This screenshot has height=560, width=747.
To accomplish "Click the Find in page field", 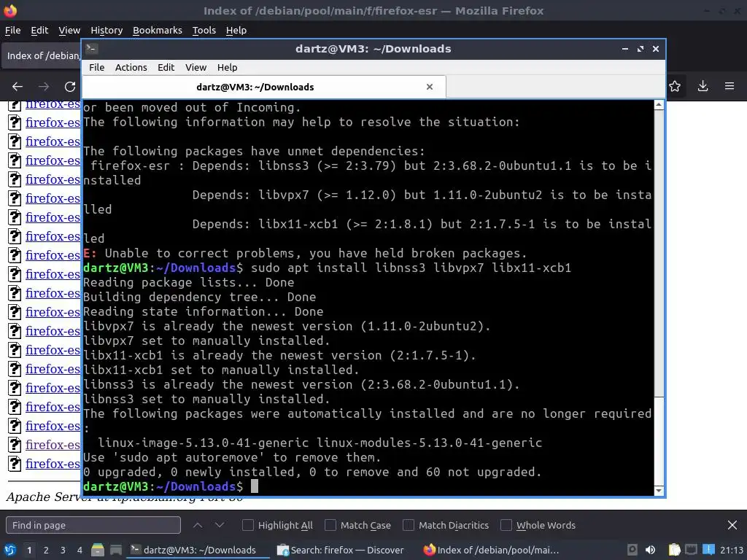I will [x=93, y=525].
